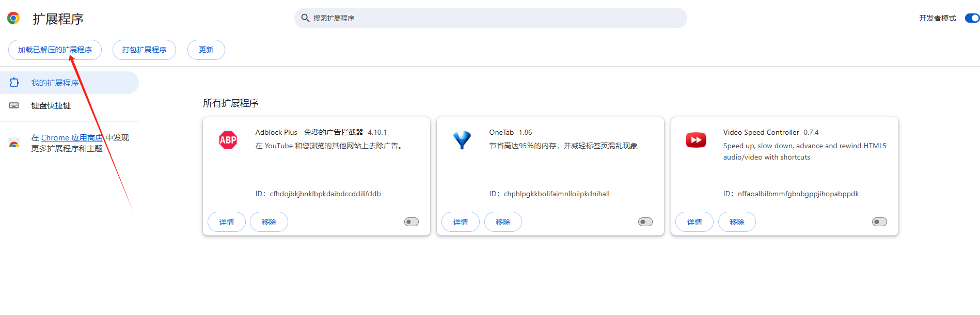Open 我的扩展程序 sidebar item
This screenshot has width=980, height=315.
pyautogui.click(x=69, y=83)
